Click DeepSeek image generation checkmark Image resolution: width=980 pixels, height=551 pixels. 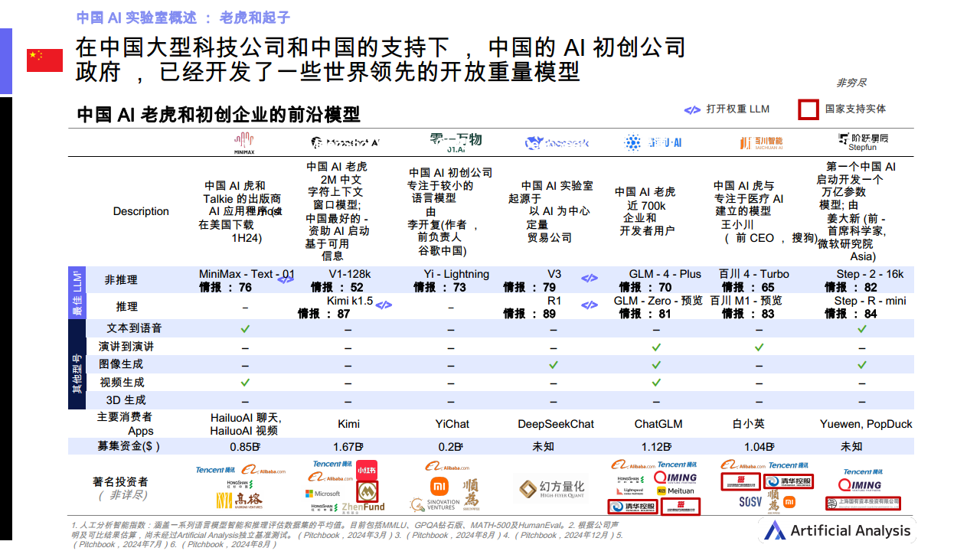[x=554, y=364]
